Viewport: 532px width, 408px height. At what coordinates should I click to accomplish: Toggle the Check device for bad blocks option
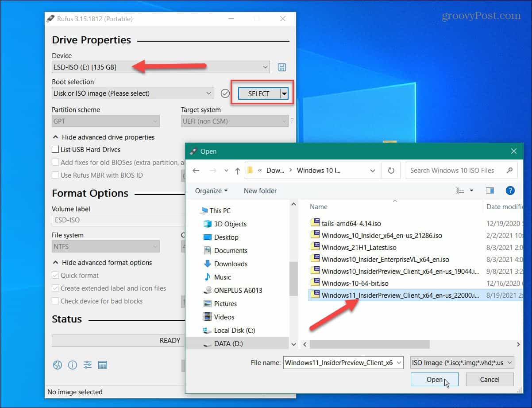pyautogui.click(x=55, y=301)
